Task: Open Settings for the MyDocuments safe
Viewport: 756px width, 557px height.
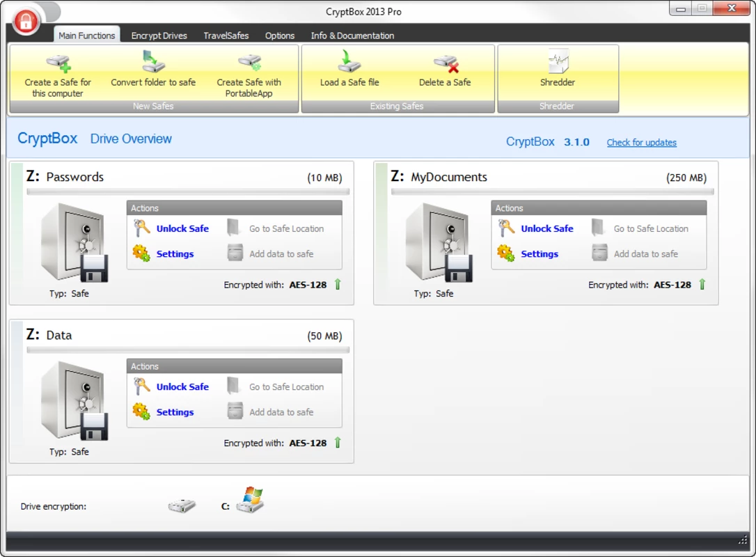Action: (540, 253)
